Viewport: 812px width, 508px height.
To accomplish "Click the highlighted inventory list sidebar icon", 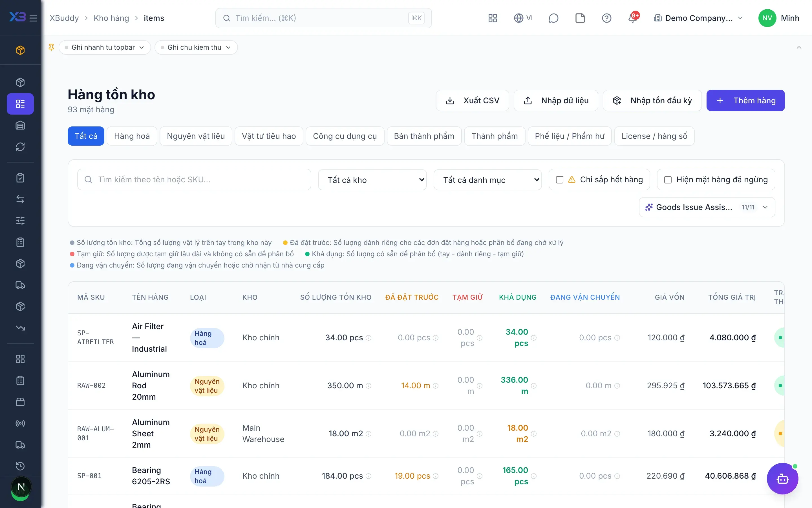I will (20, 104).
